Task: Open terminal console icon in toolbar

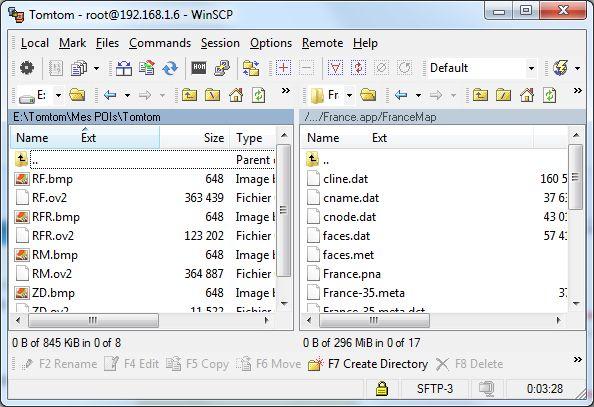Action: point(199,68)
